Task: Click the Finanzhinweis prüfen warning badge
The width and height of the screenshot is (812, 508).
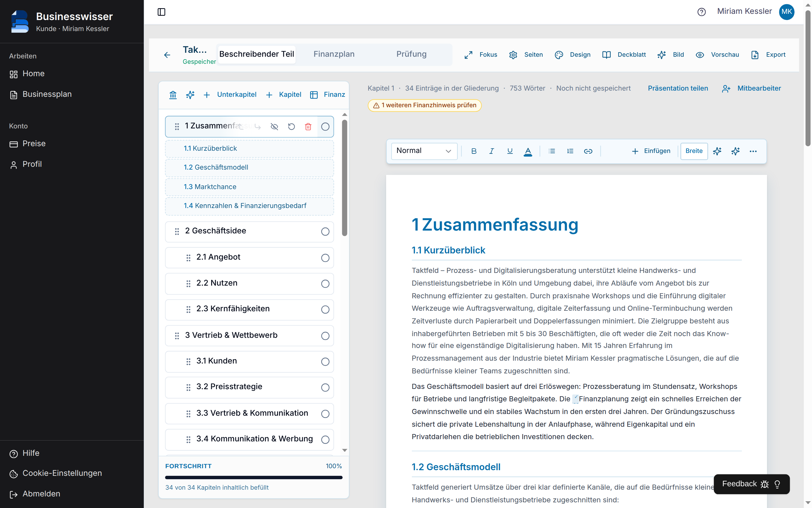Action: 424,106
